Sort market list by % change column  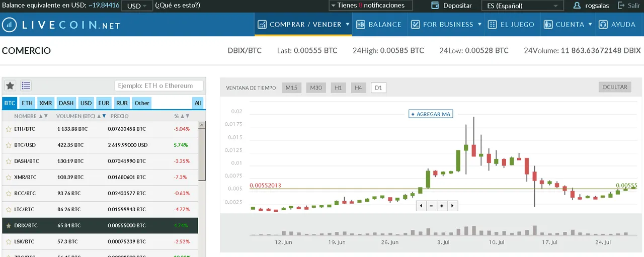point(182,116)
